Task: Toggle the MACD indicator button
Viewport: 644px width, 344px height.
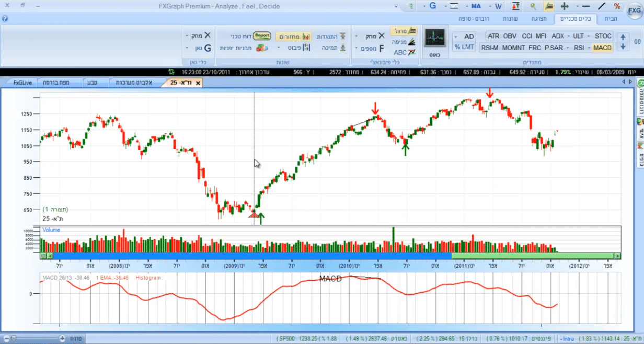Action: click(x=602, y=48)
